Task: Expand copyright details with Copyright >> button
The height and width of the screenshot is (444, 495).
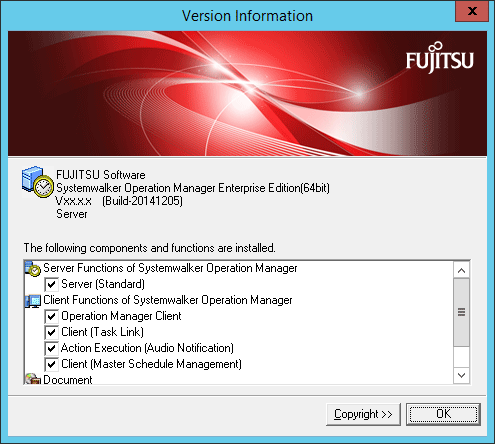Action: coord(363,414)
